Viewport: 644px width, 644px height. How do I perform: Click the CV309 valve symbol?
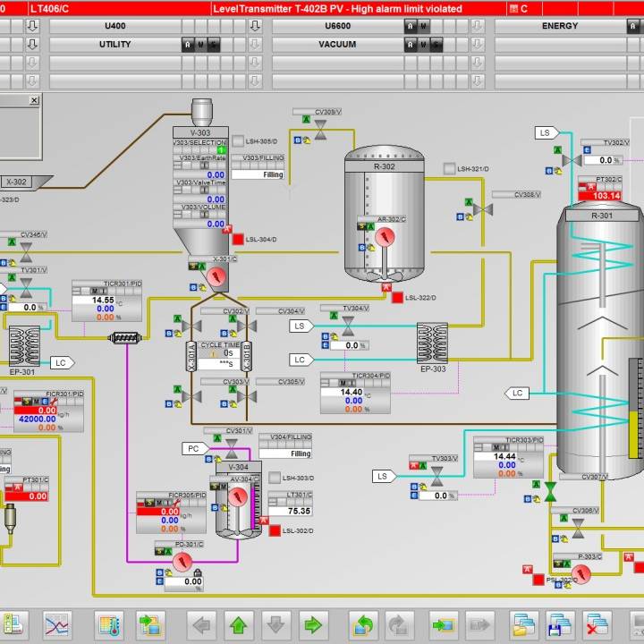click(319, 132)
